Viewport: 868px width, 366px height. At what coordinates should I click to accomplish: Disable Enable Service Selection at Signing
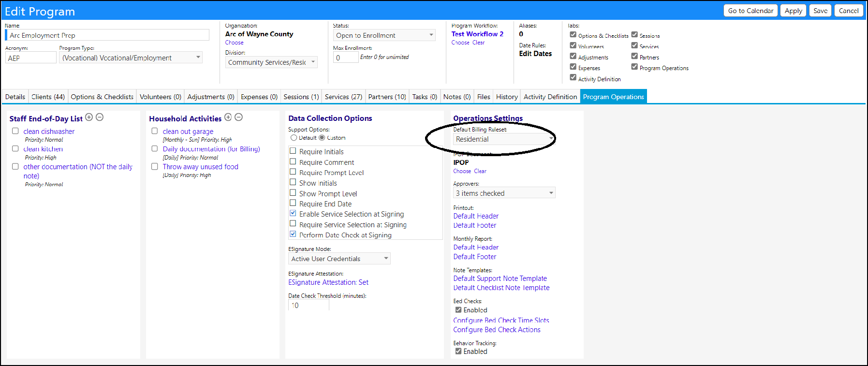coord(293,213)
